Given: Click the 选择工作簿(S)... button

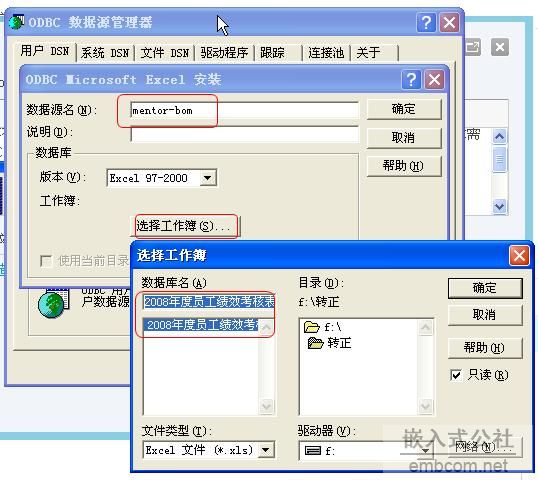Looking at the screenshot, I should (185, 226).
